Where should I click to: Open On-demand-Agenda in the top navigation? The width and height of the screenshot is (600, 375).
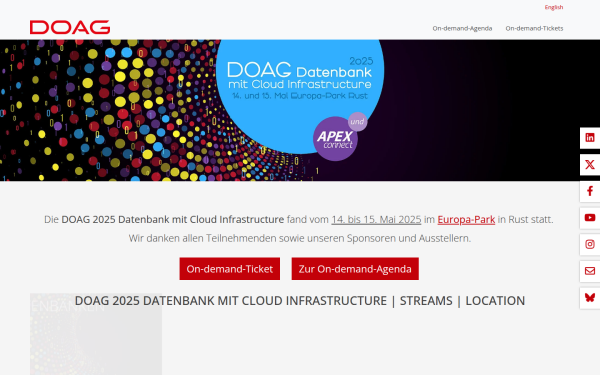(462, 28)
